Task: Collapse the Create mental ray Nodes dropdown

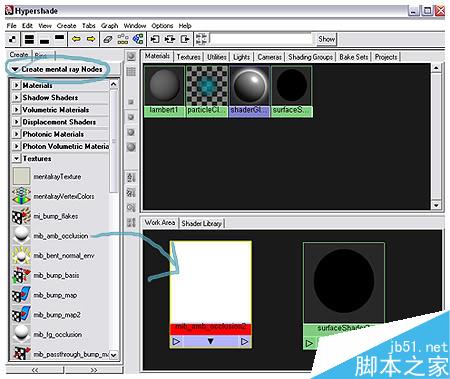Action: (x=15, y=69)
